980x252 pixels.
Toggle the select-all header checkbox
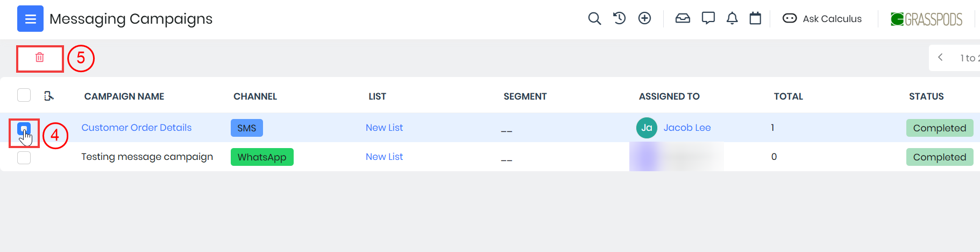coord(24,95)
